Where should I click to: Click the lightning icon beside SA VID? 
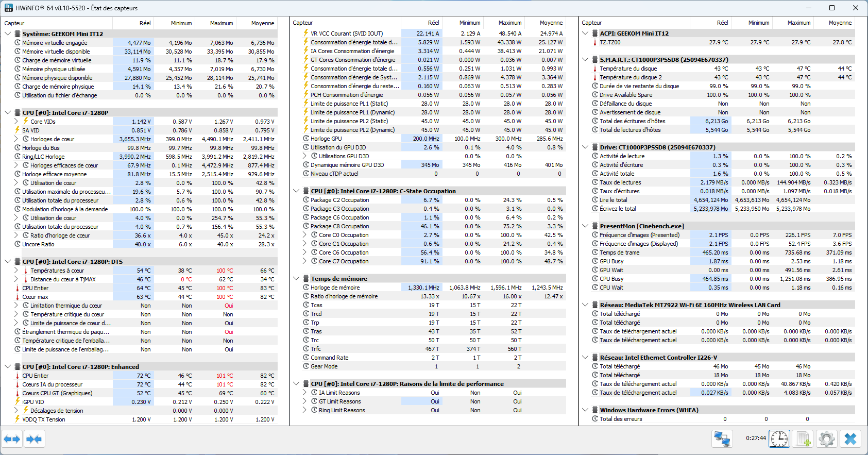pos(18,130)
